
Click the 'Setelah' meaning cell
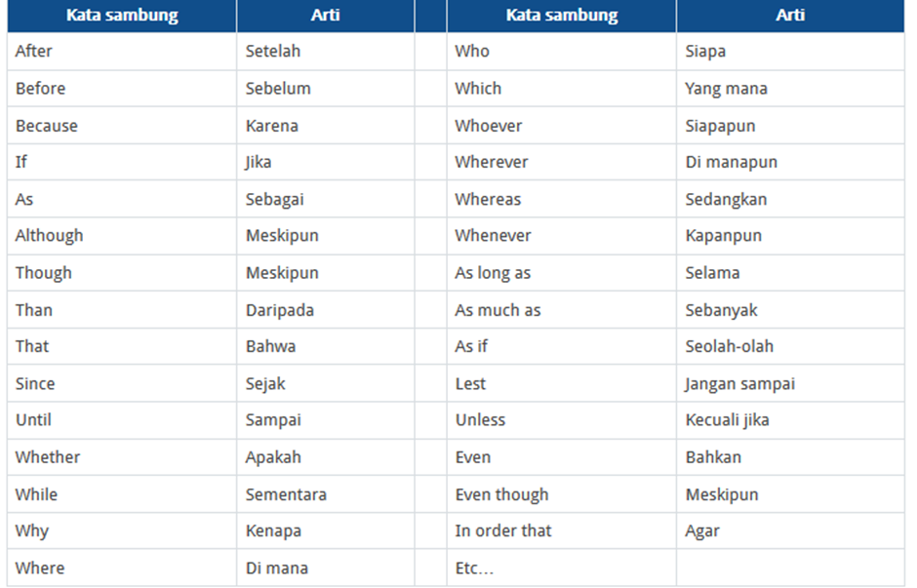point(325,52)
